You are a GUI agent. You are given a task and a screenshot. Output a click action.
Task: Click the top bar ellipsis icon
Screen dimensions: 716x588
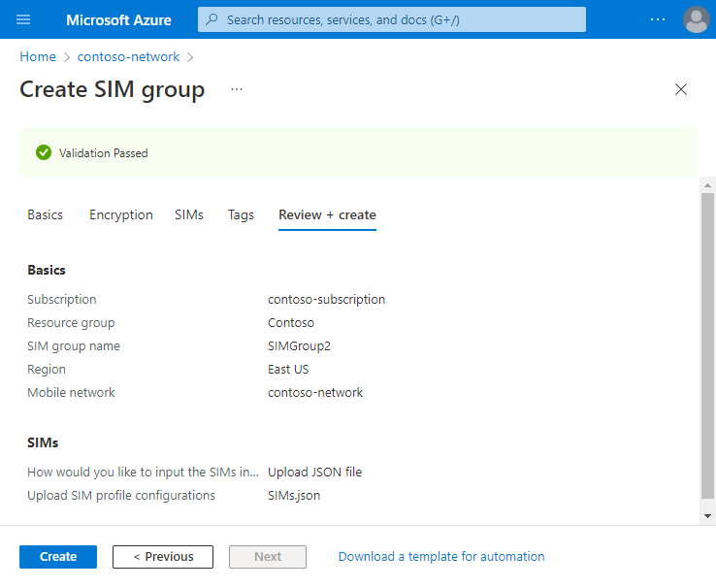[658, 19]
